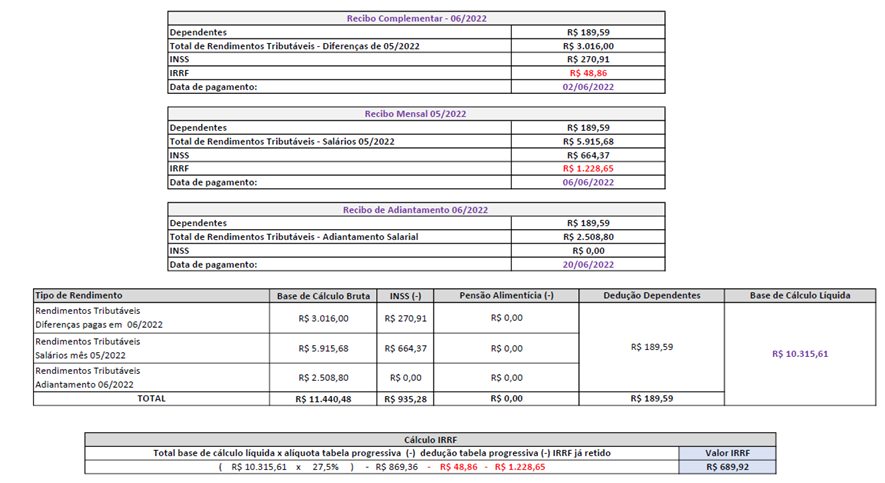Click 'Total de Rendimentos Tributáveis - Adiantamento Salarial' label
This screenshot has height=483, width=885.
294,236
